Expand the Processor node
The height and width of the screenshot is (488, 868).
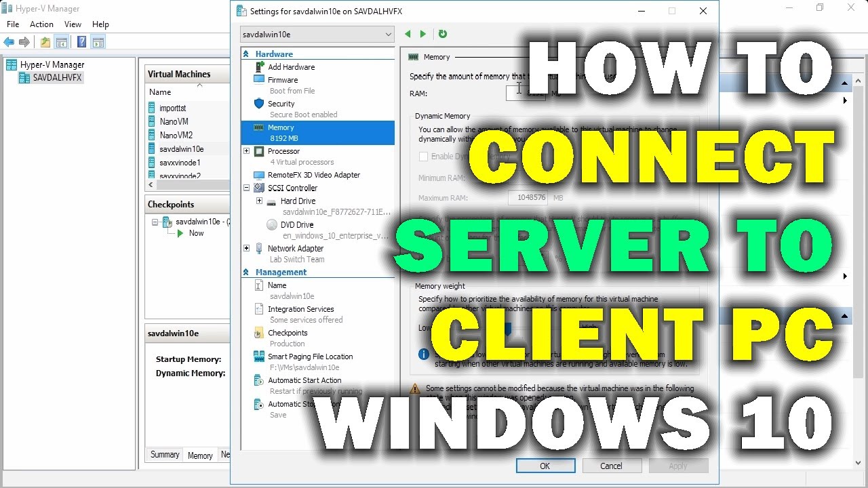246,151
